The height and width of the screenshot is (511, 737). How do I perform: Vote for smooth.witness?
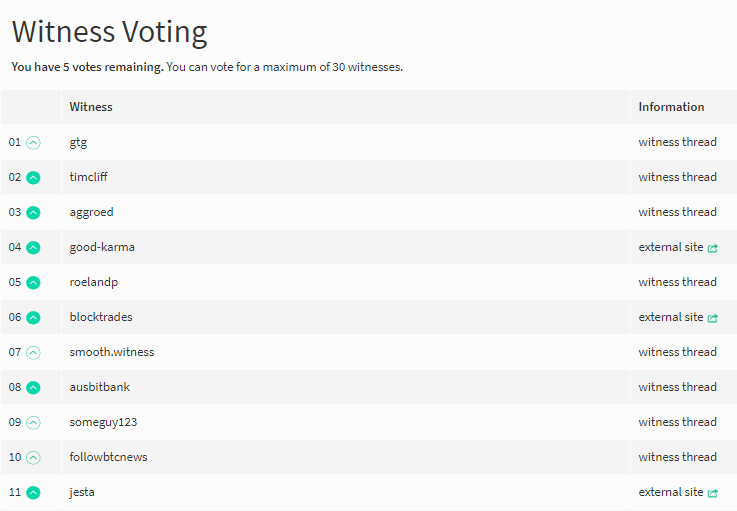[x=33, y=353]
